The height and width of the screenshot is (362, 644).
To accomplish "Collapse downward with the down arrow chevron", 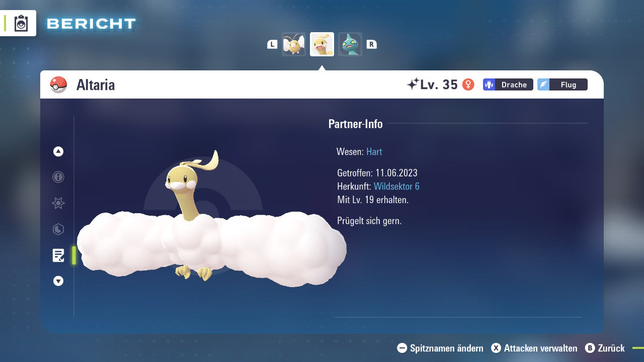I will click(x=58, y=282).
